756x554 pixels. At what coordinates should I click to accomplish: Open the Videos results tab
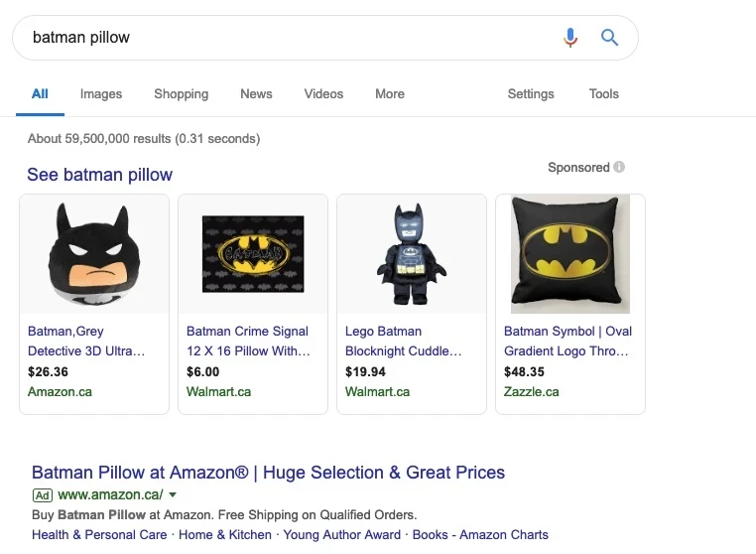tap(323, 94)
